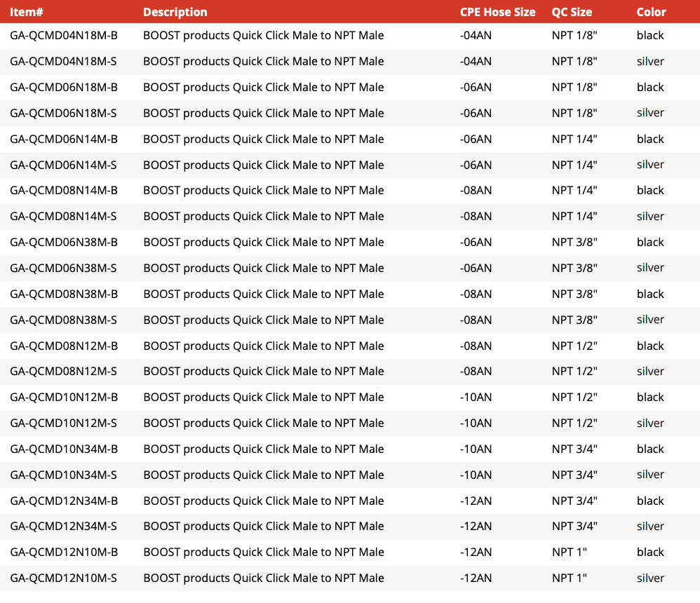Click the CPE Hose Size column header
Screen dimensions: 700x603
[x=498, y=12]
